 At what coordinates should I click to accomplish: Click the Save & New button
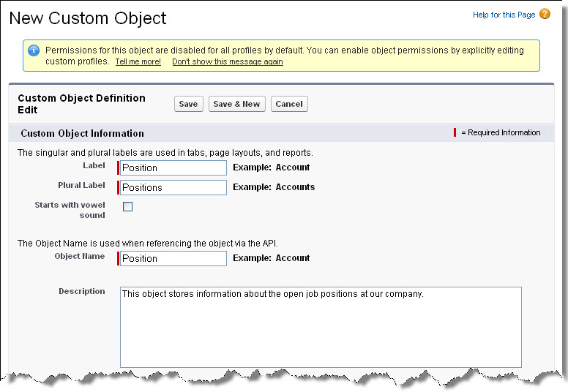(x=237, y=104)
